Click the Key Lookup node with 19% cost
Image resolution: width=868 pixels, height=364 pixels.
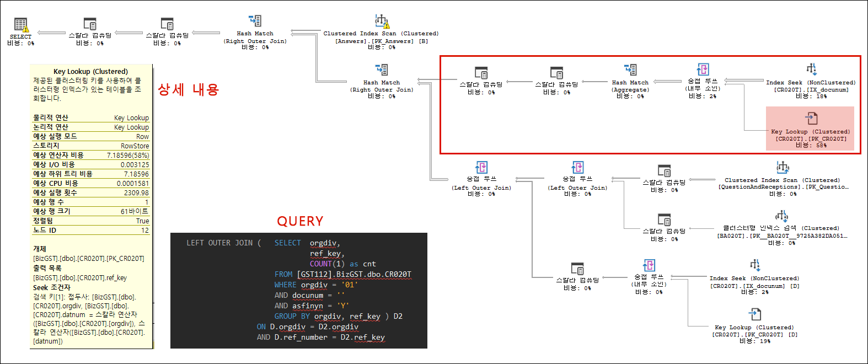coord(754,315)
